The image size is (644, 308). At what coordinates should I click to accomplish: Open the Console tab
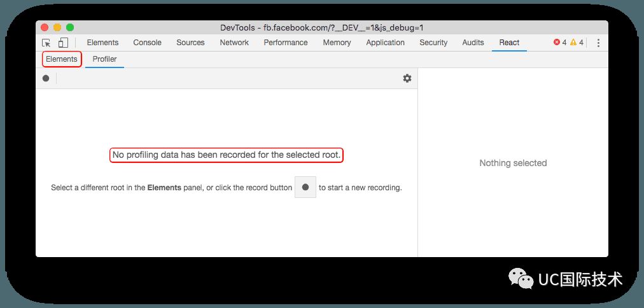148,42
